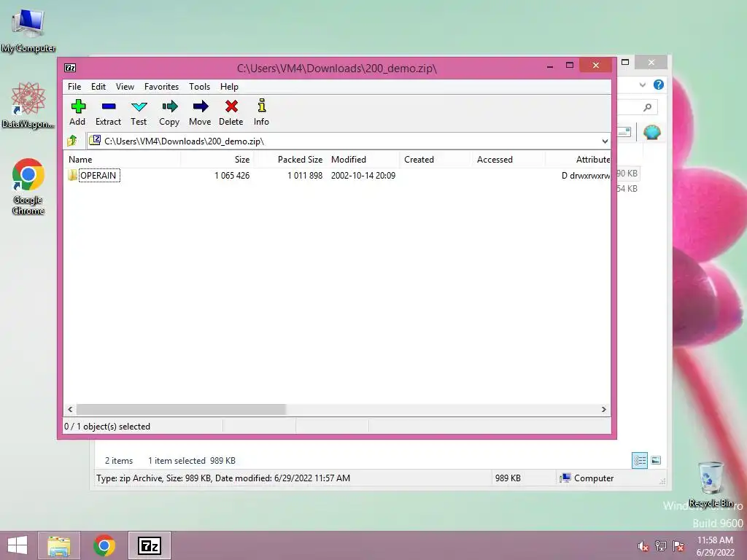The image size is (747, 560).
Task: Click the scroll right arrow
Action: 603,410
